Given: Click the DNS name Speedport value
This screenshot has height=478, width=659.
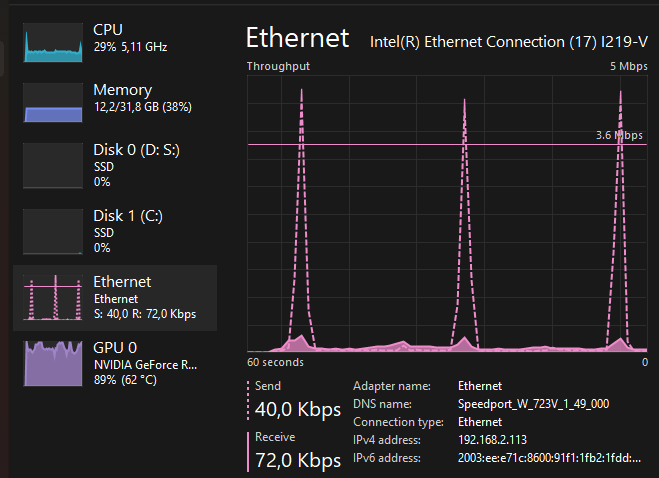Looking at the screenshot, I should pyautogui.click(x=532, y=404).
